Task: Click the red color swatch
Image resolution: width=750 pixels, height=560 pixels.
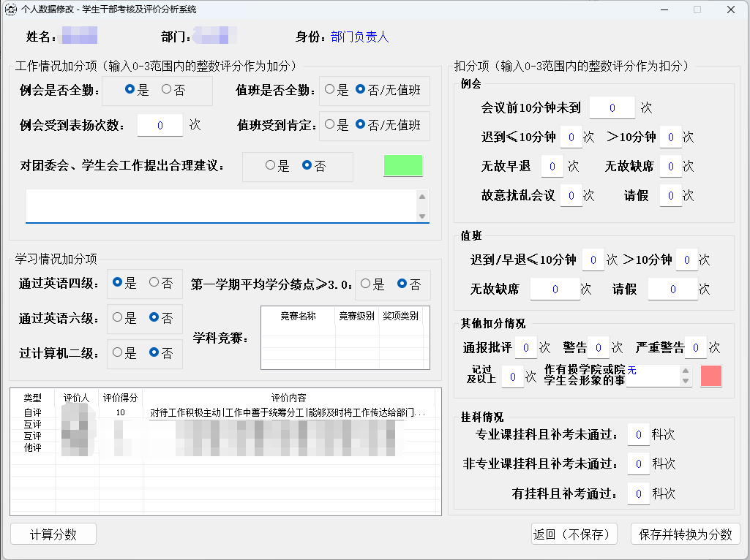Action: (710, 376)
